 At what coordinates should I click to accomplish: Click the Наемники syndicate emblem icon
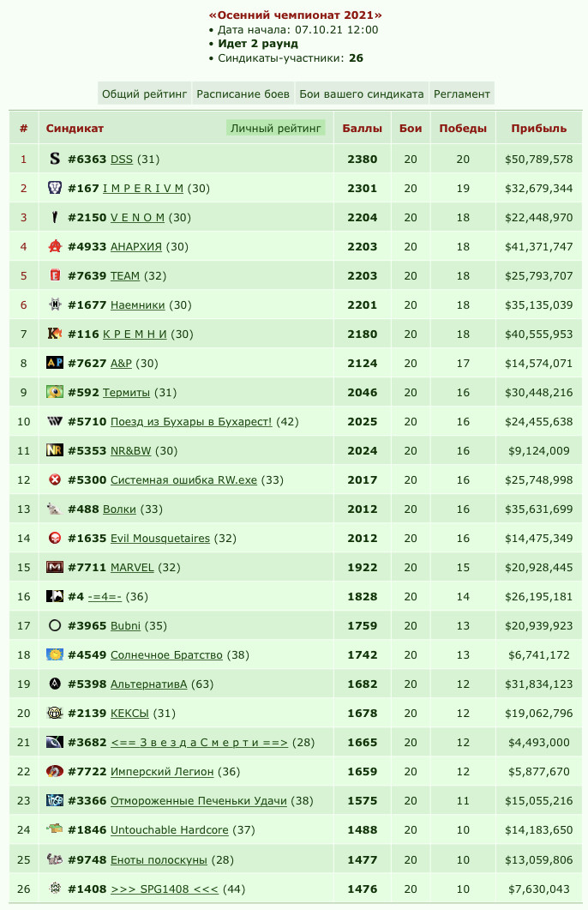coord(55,304)
